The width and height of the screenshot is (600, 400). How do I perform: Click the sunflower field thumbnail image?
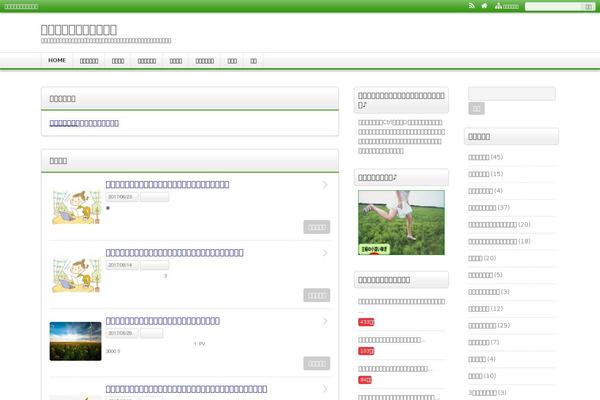tap(75, 341)
